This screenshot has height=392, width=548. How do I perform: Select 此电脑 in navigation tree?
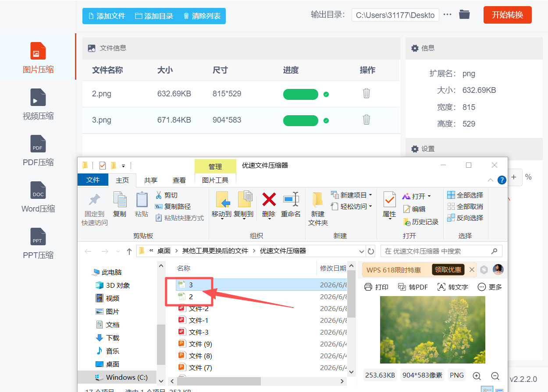[107, 272]
